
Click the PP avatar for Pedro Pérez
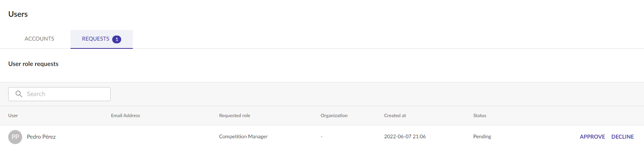(15, 137)
